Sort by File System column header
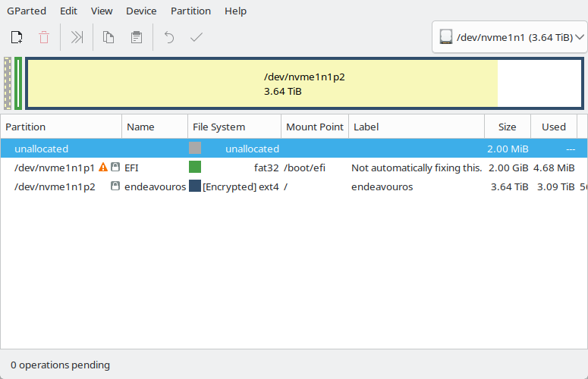The image size is (588, 379). (x=234, y=127)
